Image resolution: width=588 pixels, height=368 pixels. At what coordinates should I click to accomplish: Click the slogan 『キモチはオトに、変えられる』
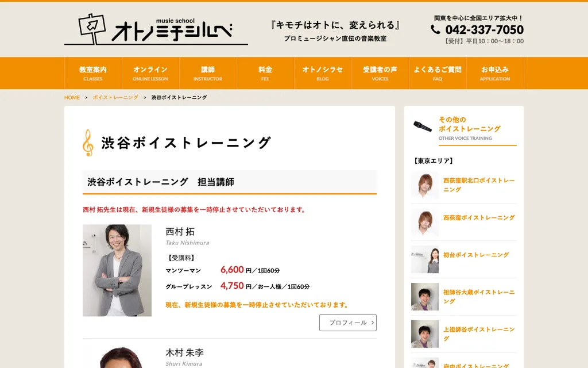335,25
